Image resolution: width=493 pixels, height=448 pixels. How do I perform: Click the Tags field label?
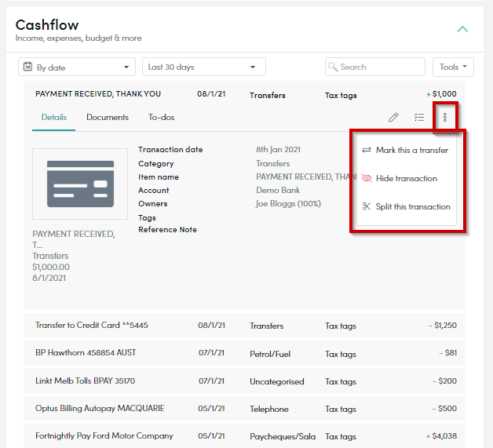point(147,218)
